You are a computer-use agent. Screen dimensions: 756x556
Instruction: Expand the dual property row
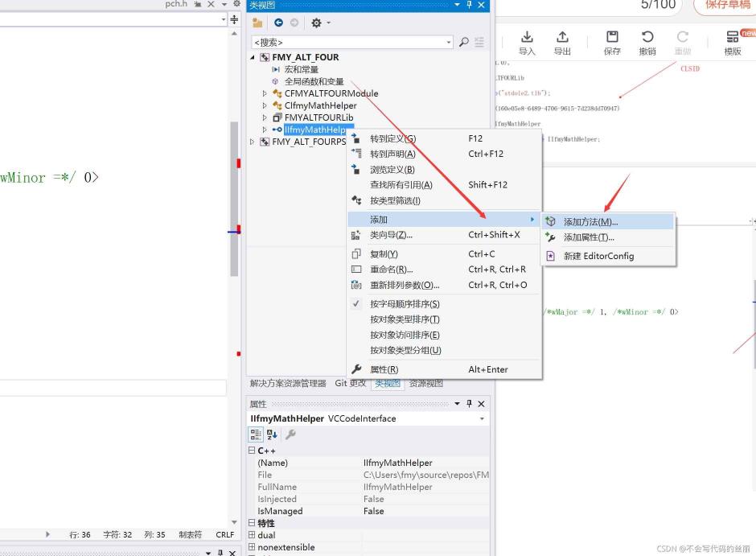(x=252, y=535)
